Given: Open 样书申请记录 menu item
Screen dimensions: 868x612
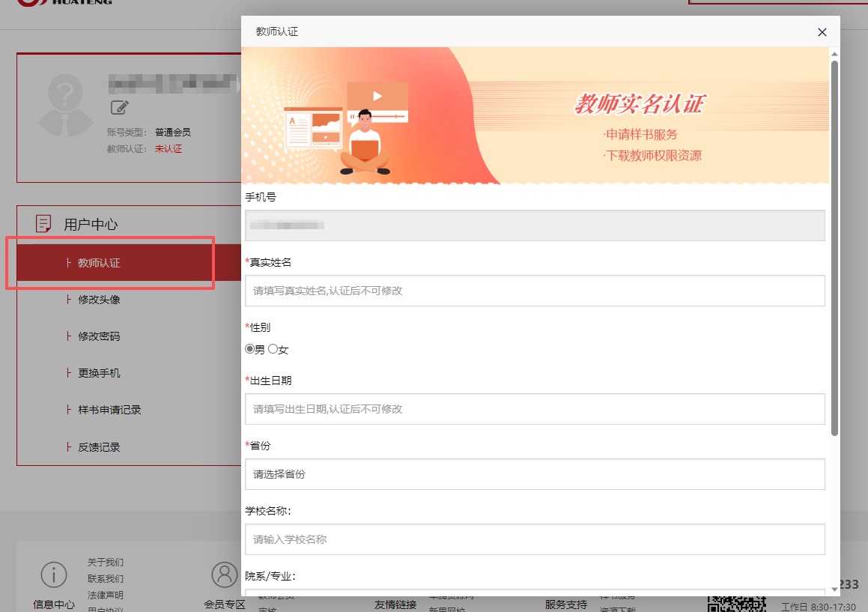Looking at the screenshot, I should [109, 410].
